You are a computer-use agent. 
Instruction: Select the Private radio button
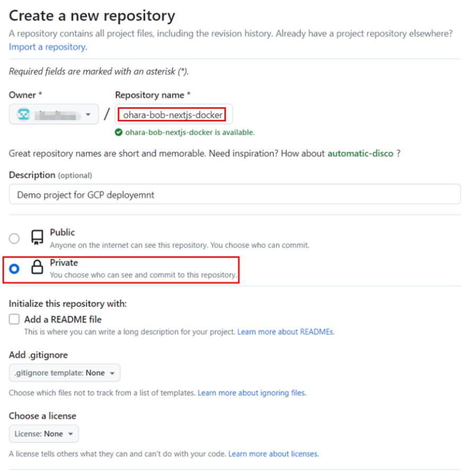tap(14, 269)
